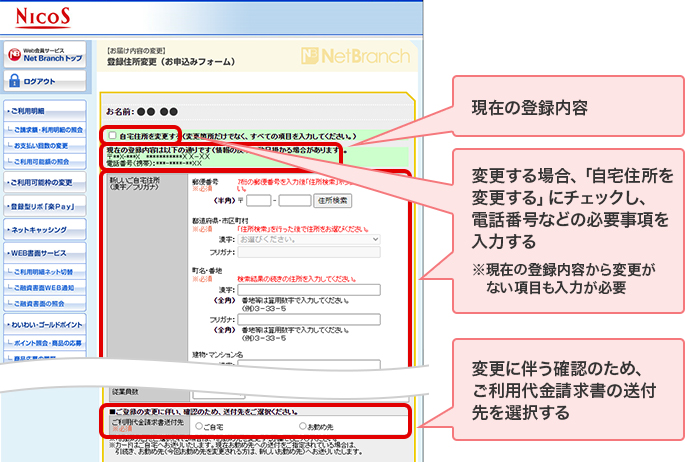
Task: Select ネットキャッシング menu item
Action: click(x=45, y=230)
